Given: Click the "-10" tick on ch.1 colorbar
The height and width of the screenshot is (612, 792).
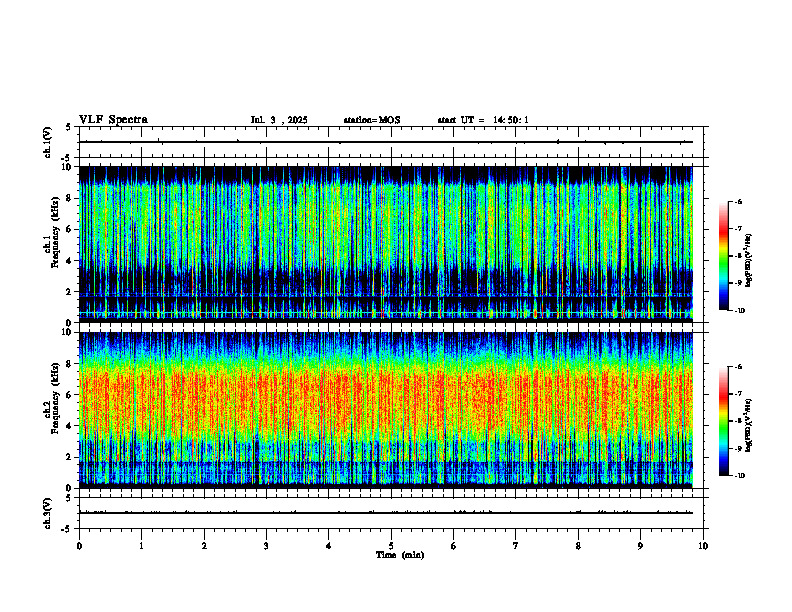Looking at the screenshot, I should (x=739, y=311).
